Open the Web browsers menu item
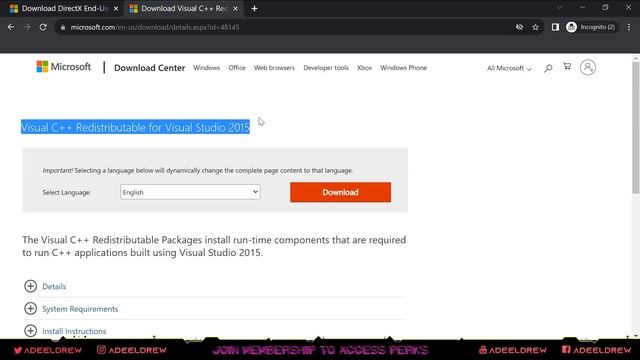The image size is (640, 360). (x=274, y=68)
